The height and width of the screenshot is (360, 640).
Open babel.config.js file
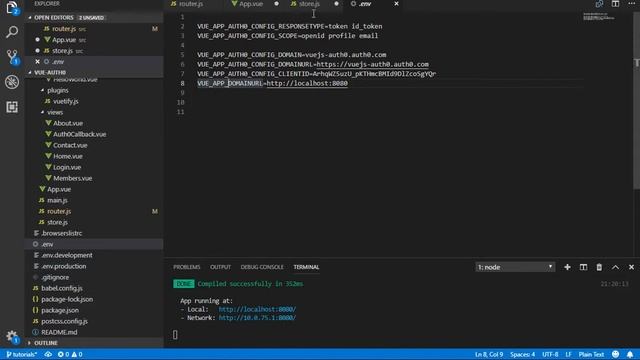tap(62, 288)
